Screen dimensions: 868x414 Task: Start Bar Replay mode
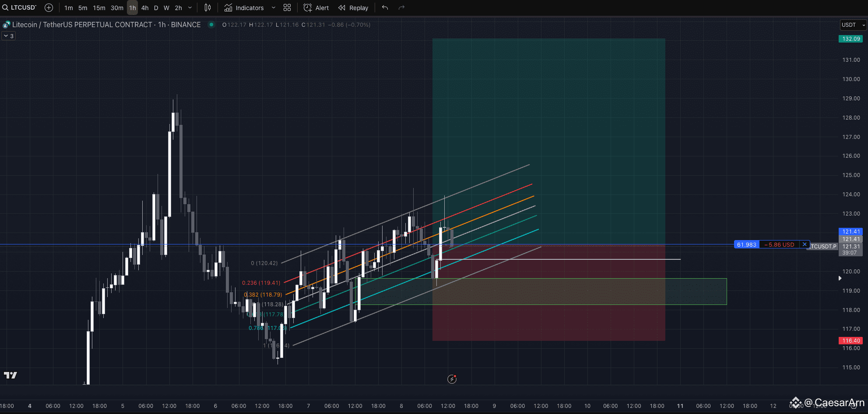[x=353, y=8]
